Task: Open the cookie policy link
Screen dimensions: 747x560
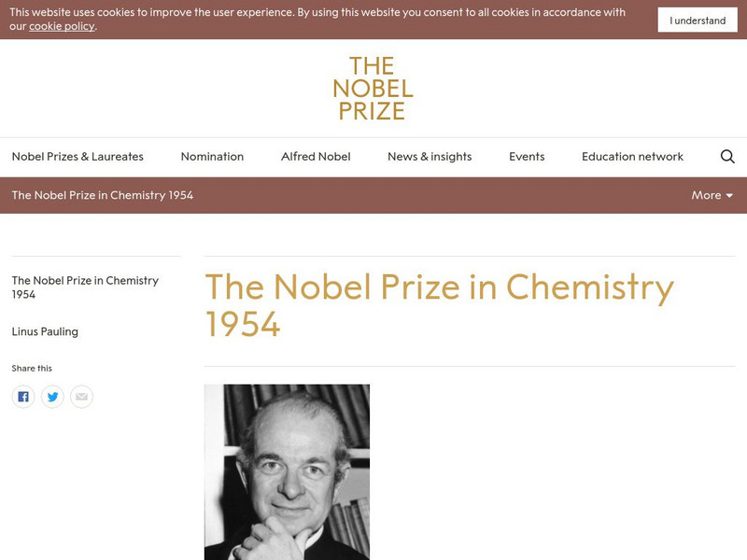Action: pyautogui.click(x=62, y=26)
